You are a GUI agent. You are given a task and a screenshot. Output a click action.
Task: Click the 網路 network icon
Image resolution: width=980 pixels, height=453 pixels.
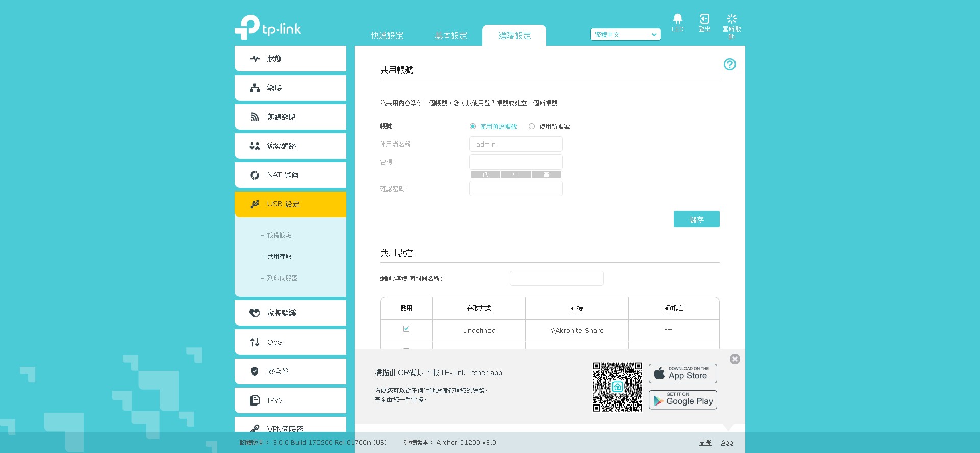click(255, 88)
